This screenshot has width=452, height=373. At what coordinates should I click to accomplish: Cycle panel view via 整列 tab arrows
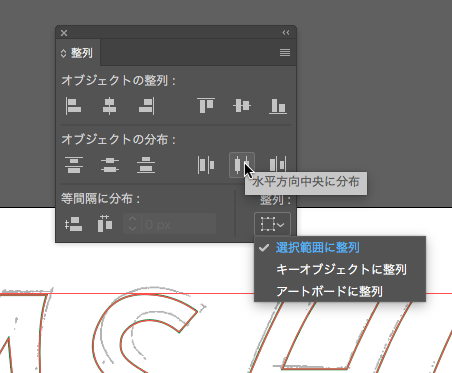pos(64,53)
